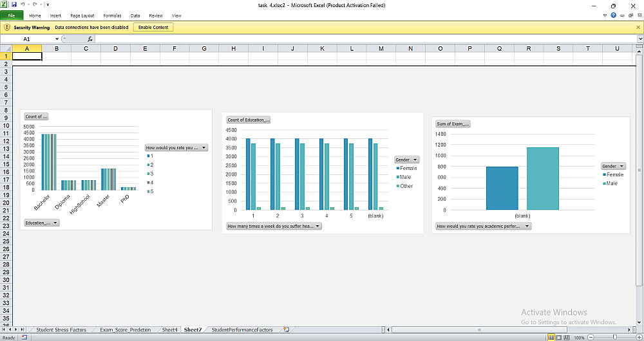Click the zoom slider handle
The image size is (644, 341).
[614, 337]
